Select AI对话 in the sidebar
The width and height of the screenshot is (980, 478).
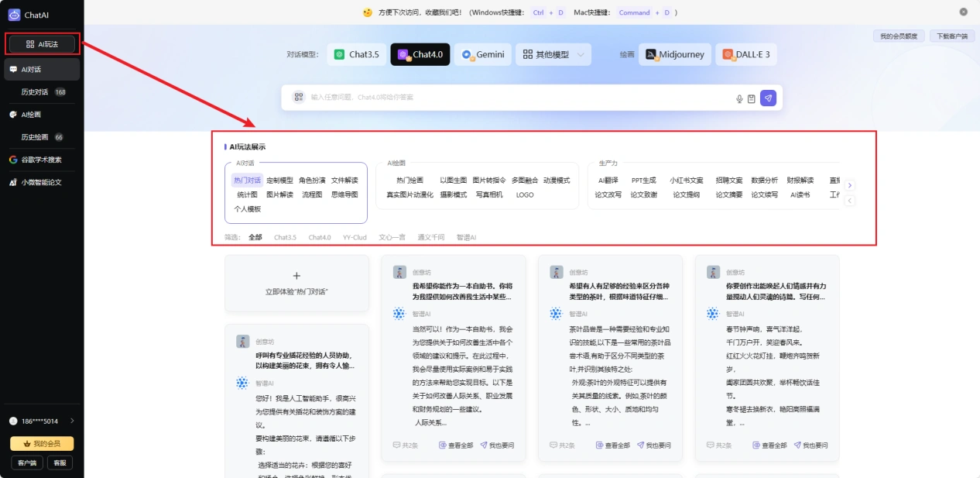40,69
